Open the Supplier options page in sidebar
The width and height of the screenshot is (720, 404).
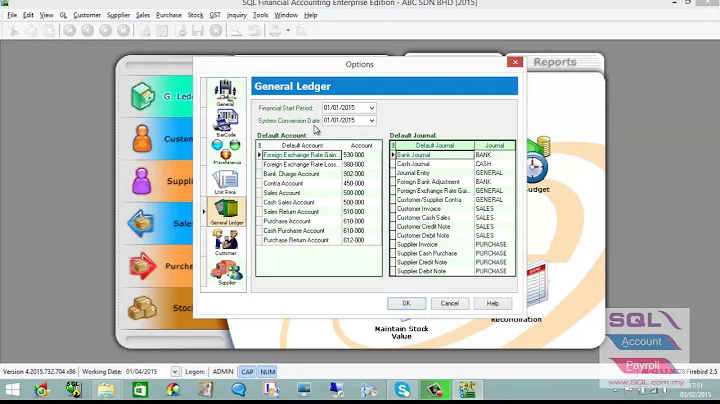tap(227, 273)
